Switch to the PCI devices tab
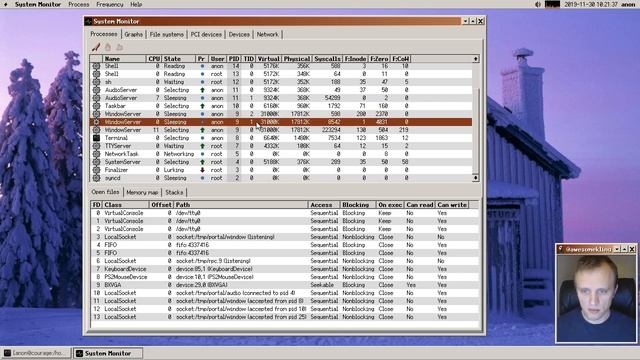Viewport: 640px width, 360px height. click(x=206, y=35)
